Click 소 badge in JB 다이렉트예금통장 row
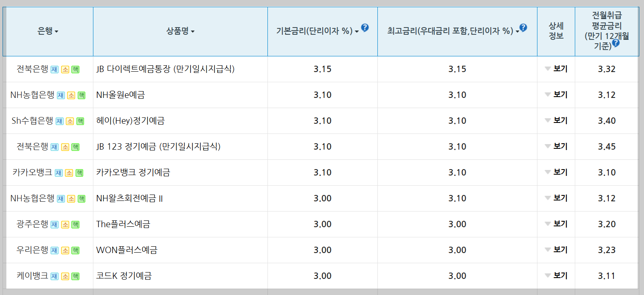 point(65,70)
